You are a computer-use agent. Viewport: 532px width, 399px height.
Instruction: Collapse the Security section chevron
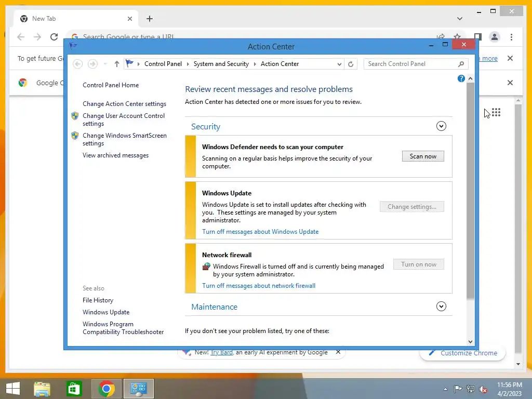click(441, 126)
